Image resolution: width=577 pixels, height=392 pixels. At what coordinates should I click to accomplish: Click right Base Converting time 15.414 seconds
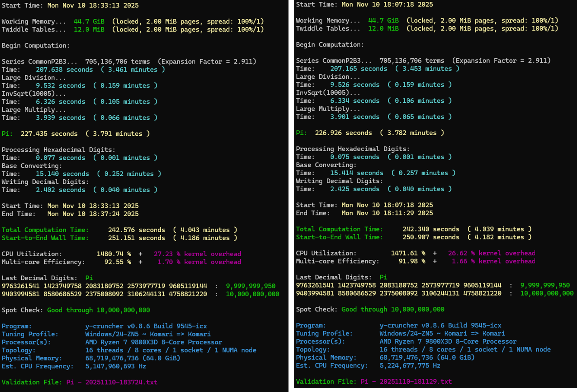click(356, 173)
